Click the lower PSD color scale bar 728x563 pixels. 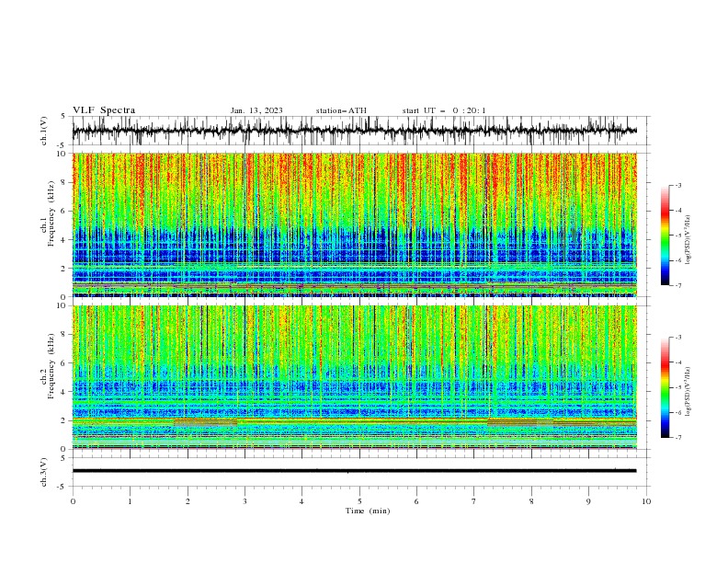(665, 387)
